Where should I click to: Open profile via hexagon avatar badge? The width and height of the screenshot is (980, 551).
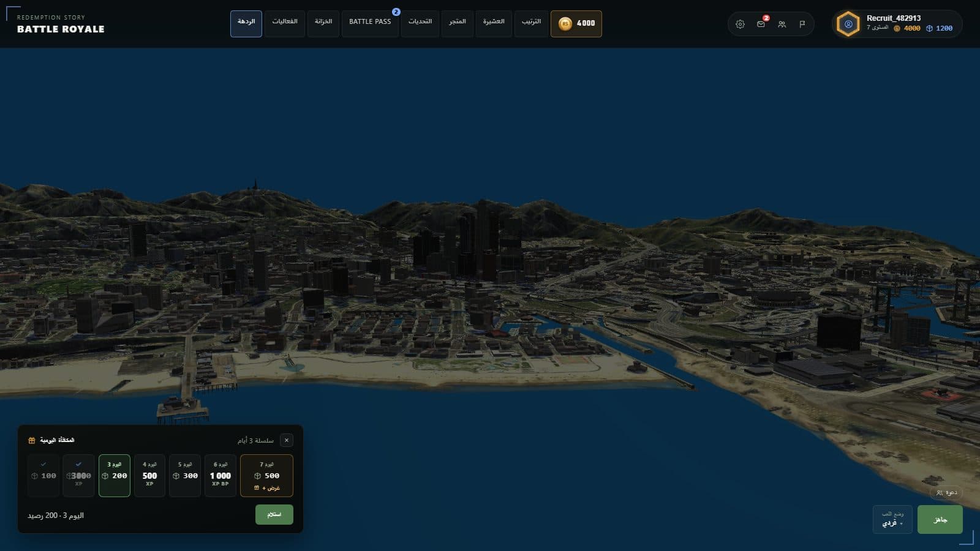pyautogui.click(x=848, y=24)
